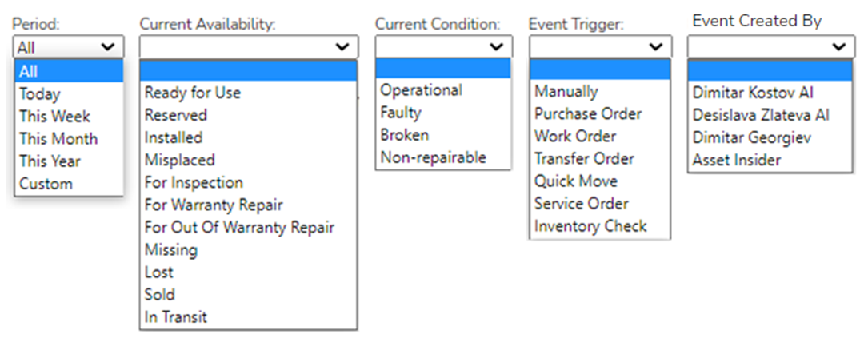Choose 'Purchase Order' event trigger

(588, 114)
